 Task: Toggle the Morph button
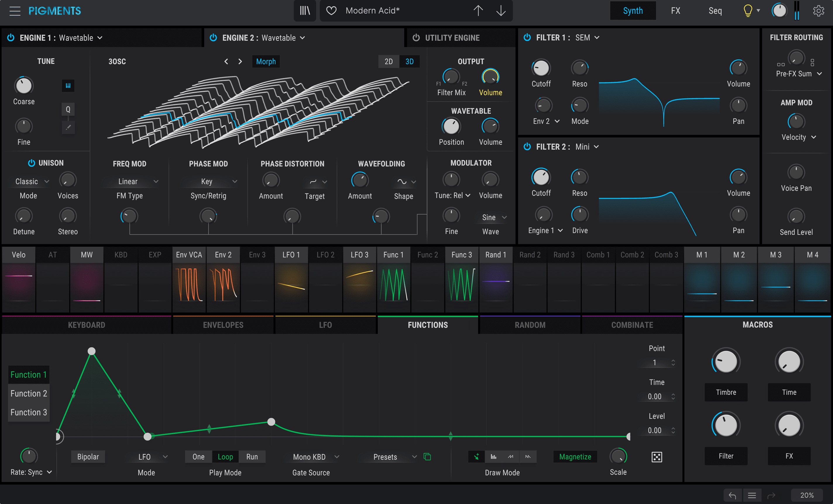[266, 61]
